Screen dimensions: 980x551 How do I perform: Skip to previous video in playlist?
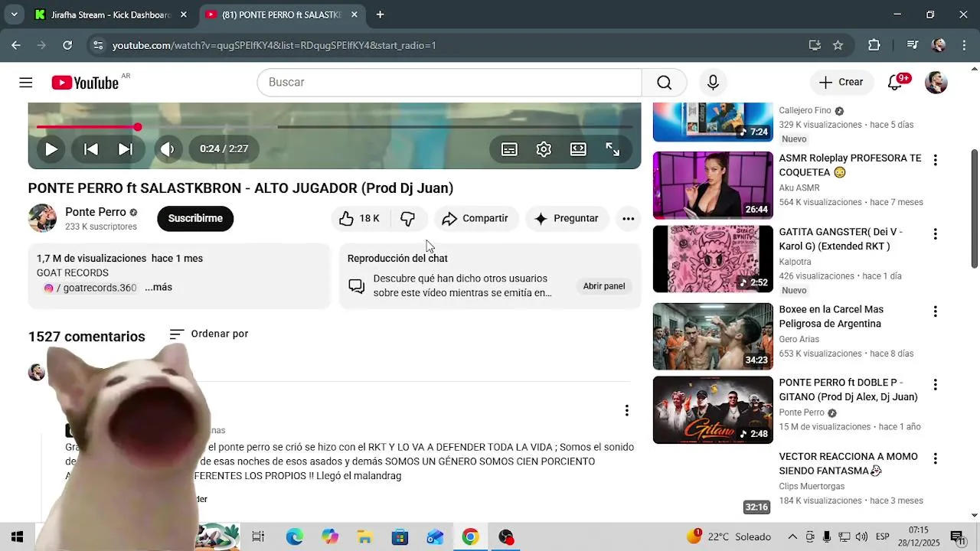click(91, 149)
